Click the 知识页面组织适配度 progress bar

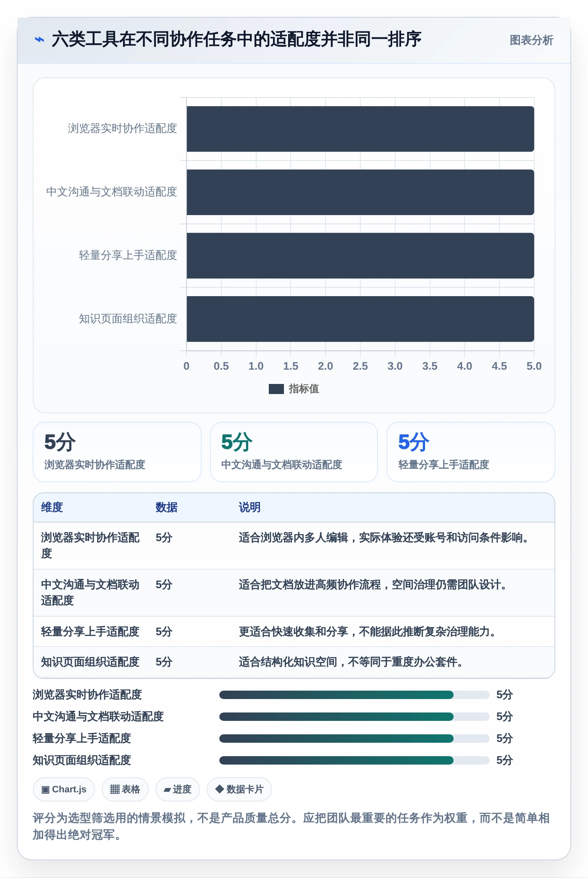354,760
